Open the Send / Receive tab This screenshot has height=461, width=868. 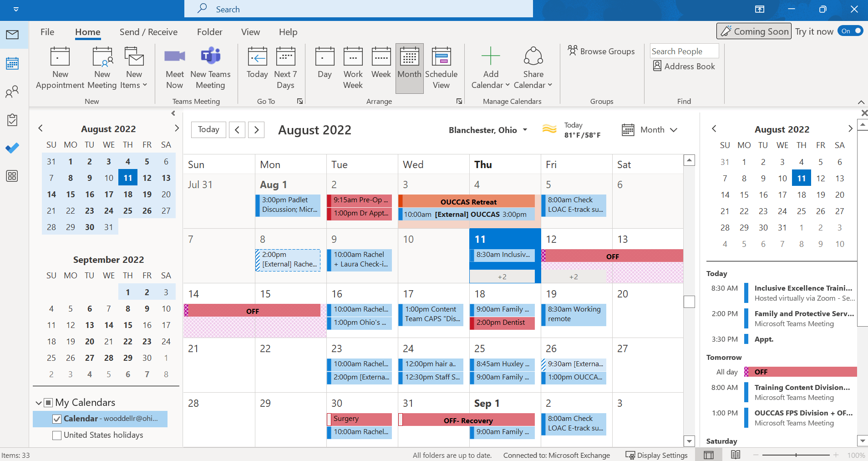coord(148,32)
